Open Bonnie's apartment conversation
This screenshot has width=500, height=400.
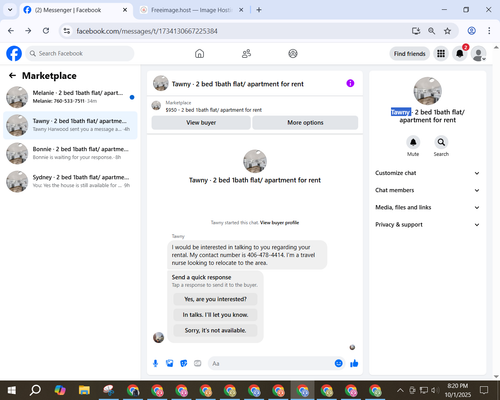click(x=70, y=153)
